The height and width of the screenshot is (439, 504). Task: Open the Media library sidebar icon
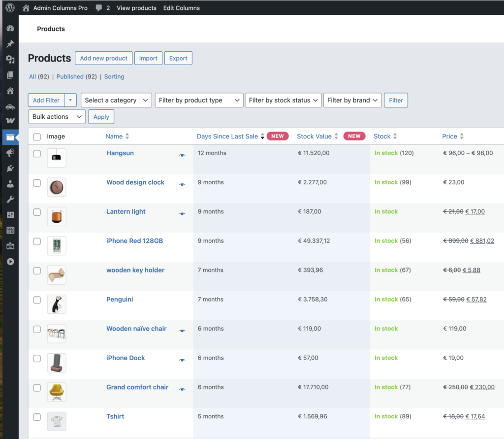click(10, 60)
